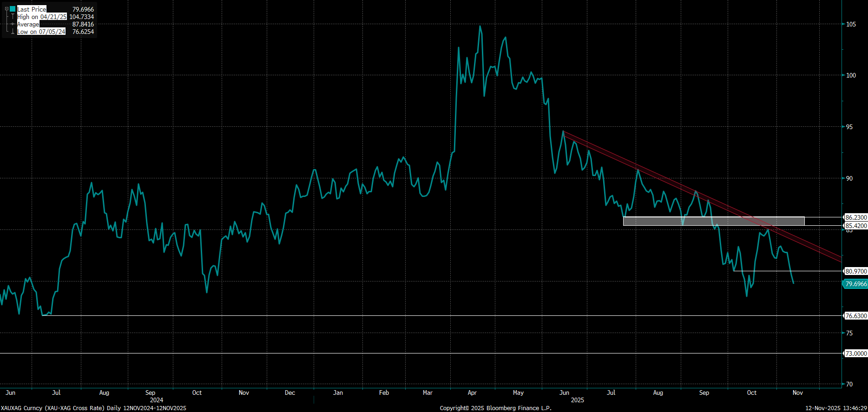Click the 86.2300 price level tag
Screen dimensions: 868x412
(x=855, y=217)
